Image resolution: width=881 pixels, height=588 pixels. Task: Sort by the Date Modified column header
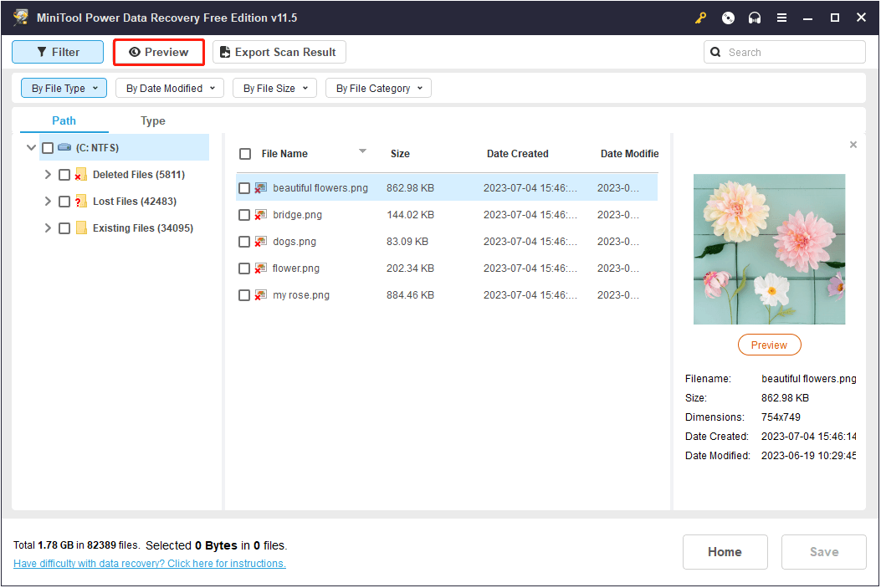coord(629,154)
